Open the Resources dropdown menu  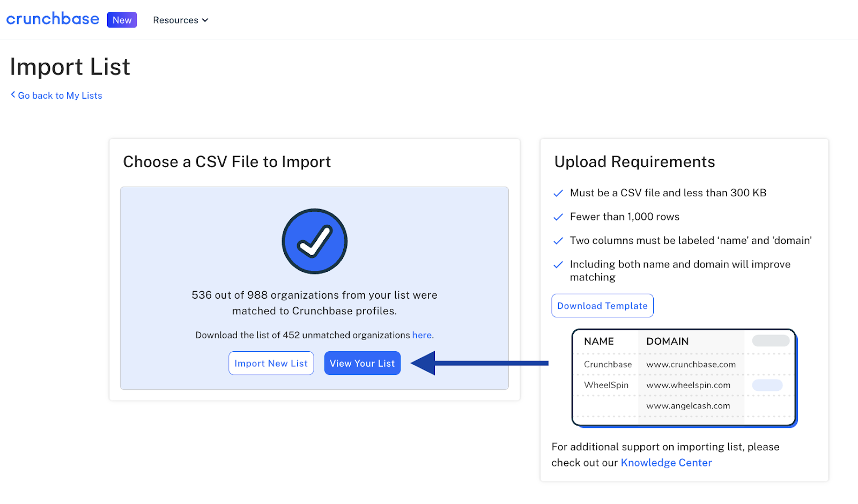pyautogui.click(x=181, y=20)
